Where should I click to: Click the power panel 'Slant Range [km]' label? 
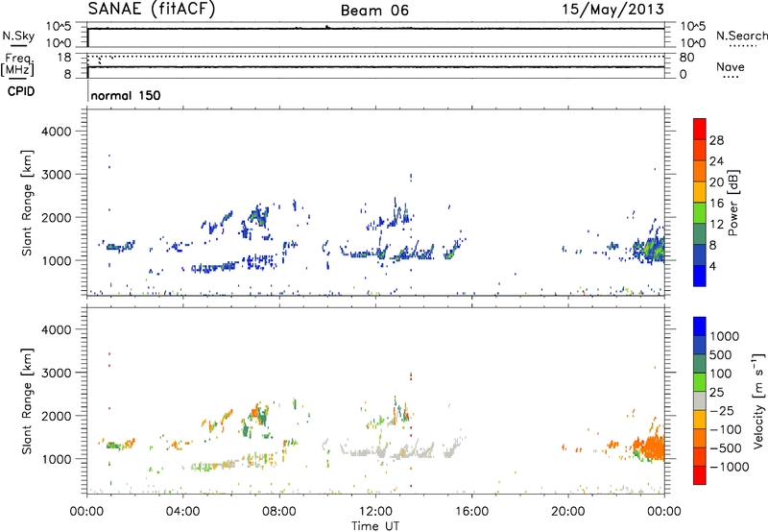[28, 203]
